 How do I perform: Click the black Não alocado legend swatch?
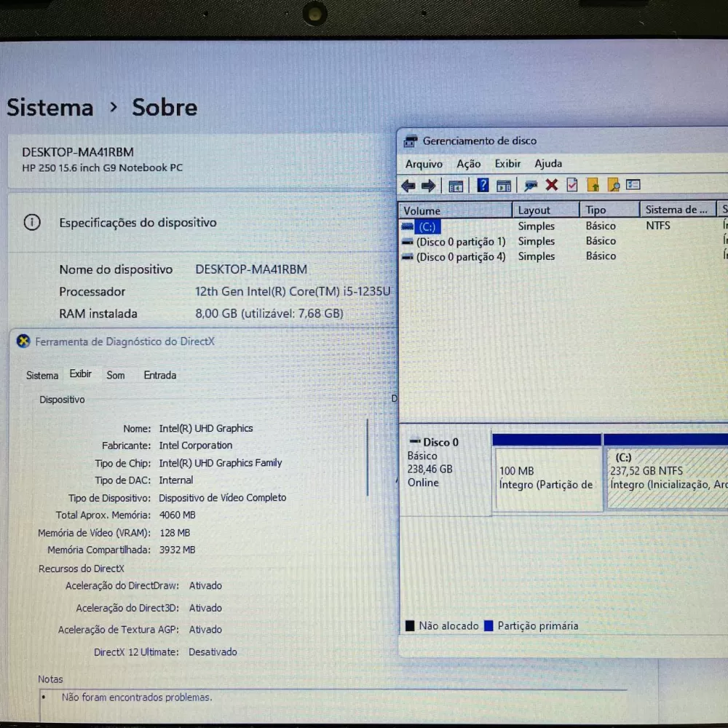410,626
